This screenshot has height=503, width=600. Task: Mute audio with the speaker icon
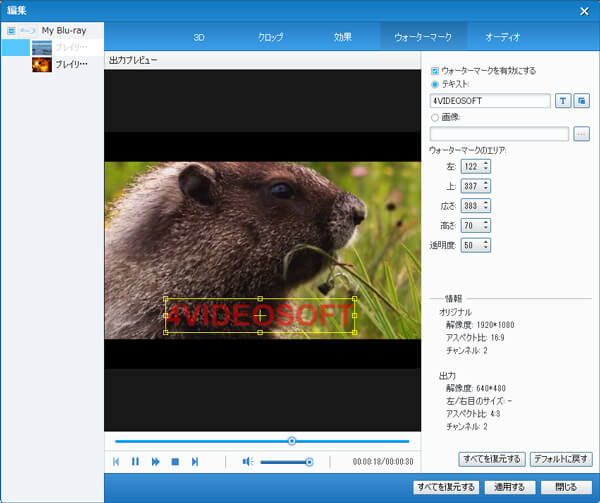point(248,461)
